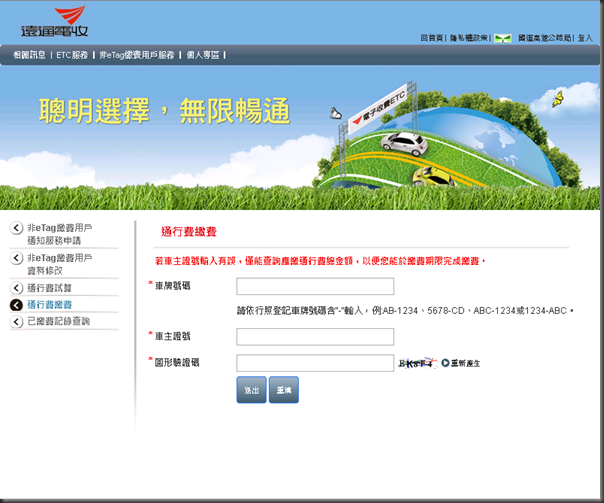Reset form with 重填 button

pos(284,390)
